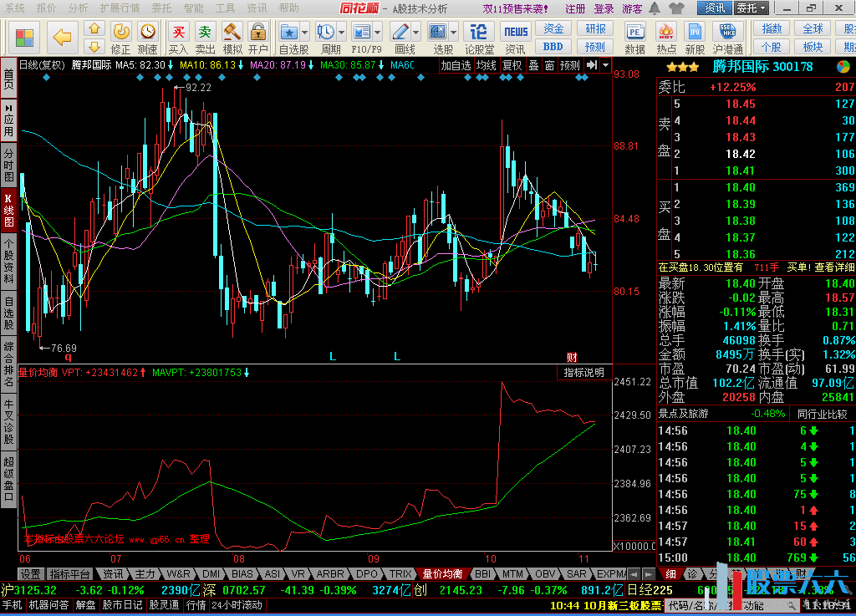Open the 日线(复权) period selector
The width and height of the screenshot is (856, 616).
(42, 65)
